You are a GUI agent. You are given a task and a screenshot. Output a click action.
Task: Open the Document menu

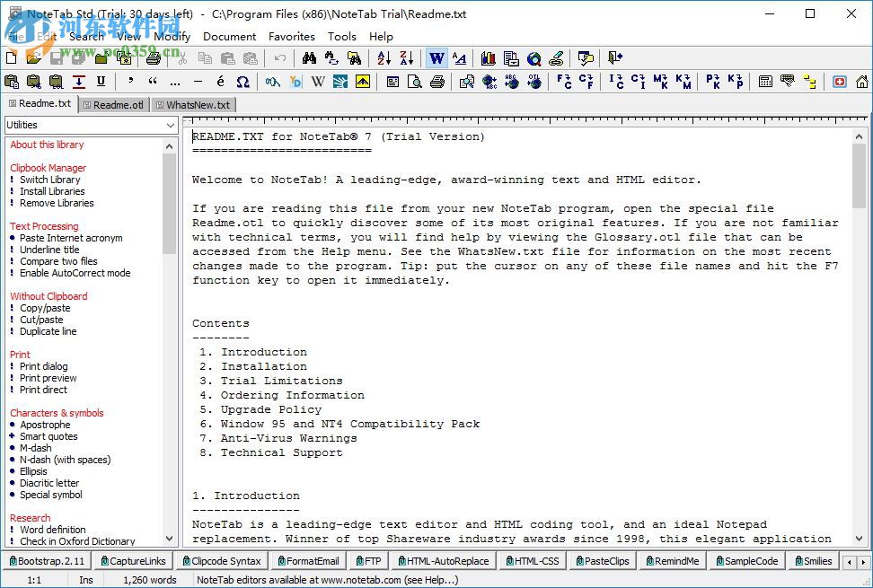pos(229,36)
